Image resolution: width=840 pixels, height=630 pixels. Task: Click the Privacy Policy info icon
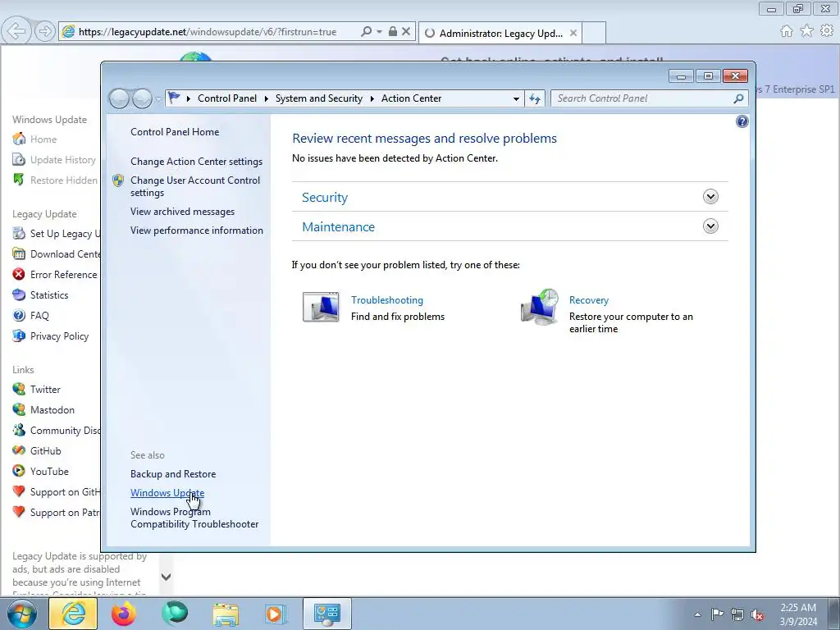[19, 336]
